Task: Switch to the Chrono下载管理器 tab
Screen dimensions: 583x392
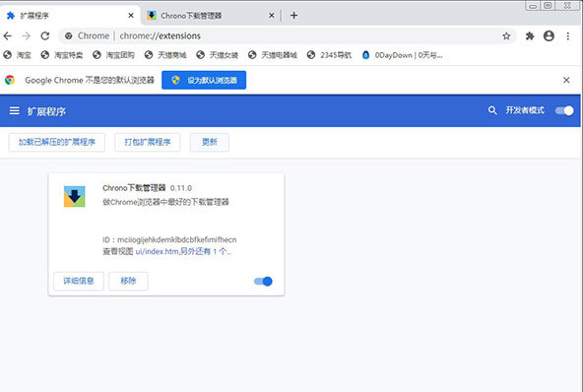Action: tap(210, 15)
